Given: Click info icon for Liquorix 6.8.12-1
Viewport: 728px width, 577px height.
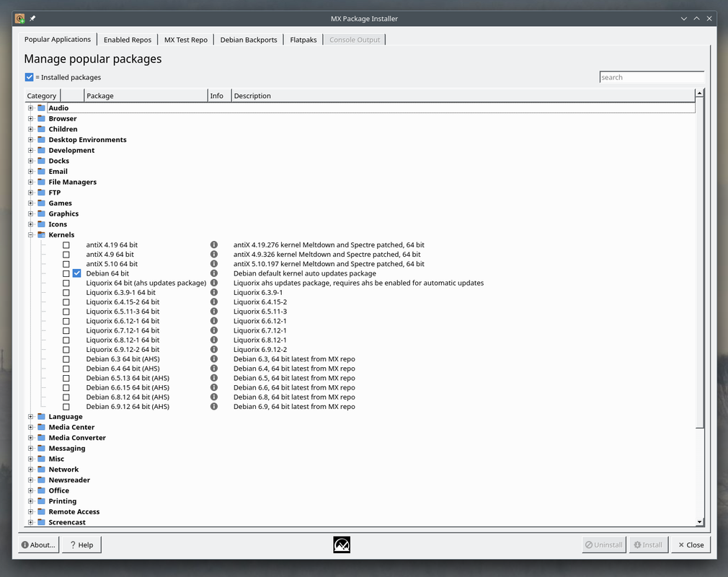Looking at the screenshot, I should (213, 340).
